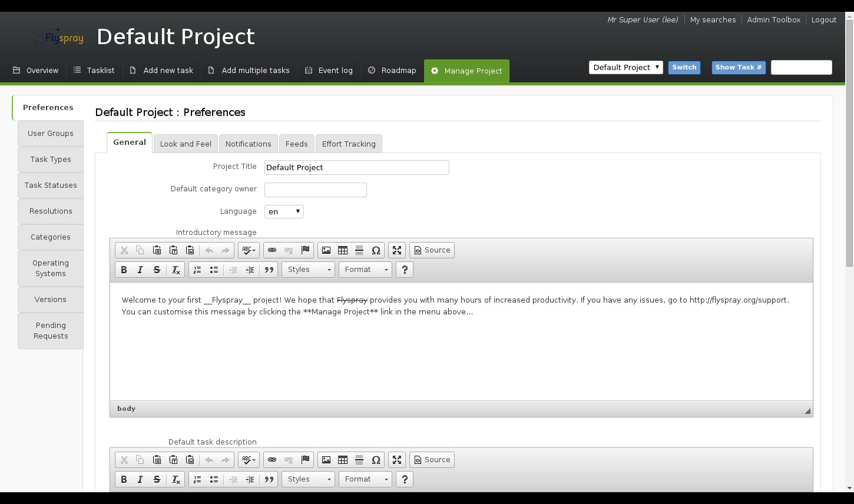Click Cut icon in introductory message editor

(x=124, y=250)
